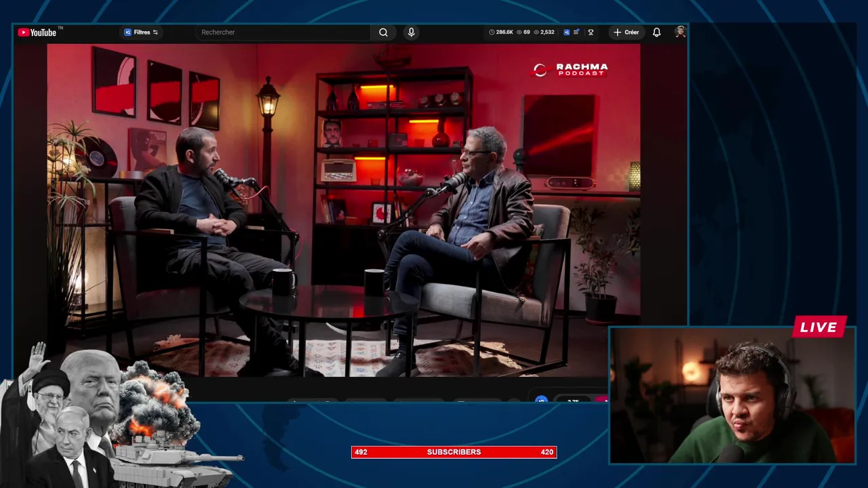Open the YouTube home logo
Viewport: 868px width, 488px height.
click(37, 33)
